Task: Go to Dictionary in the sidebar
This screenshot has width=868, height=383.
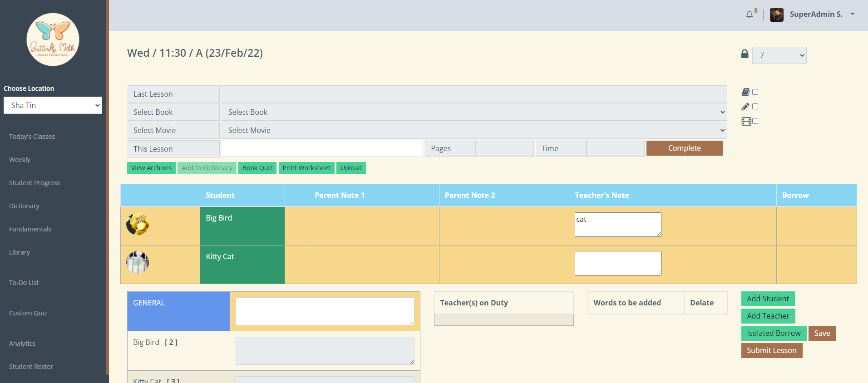Action: pyautogui.click(x=24, y=206)
